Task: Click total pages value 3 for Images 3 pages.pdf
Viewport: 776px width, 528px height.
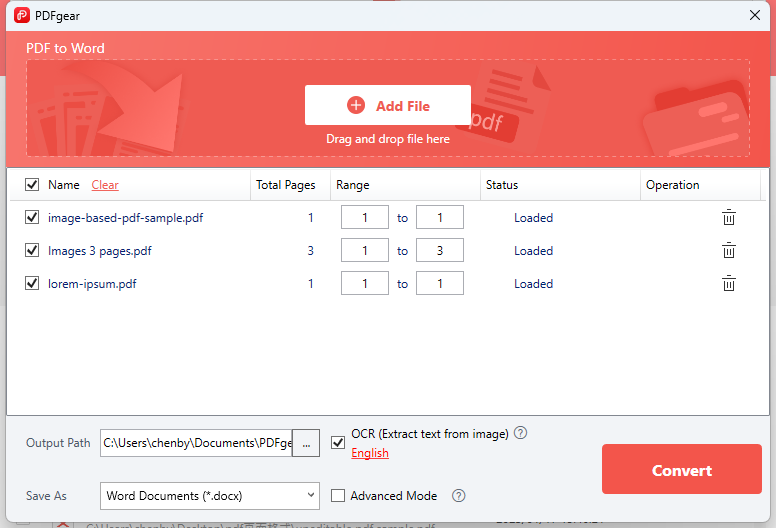Action: point(310,251)
